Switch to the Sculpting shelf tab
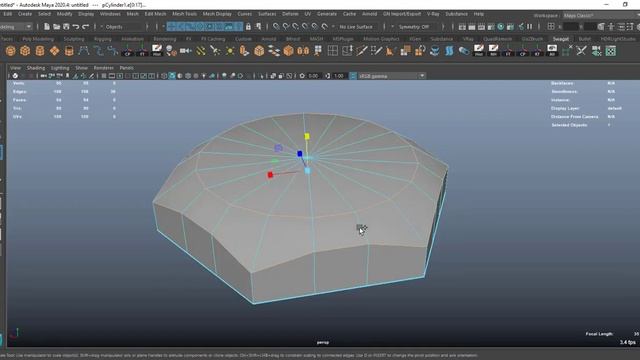The width and height of the screenshot is (640, 360). [74, 39]
